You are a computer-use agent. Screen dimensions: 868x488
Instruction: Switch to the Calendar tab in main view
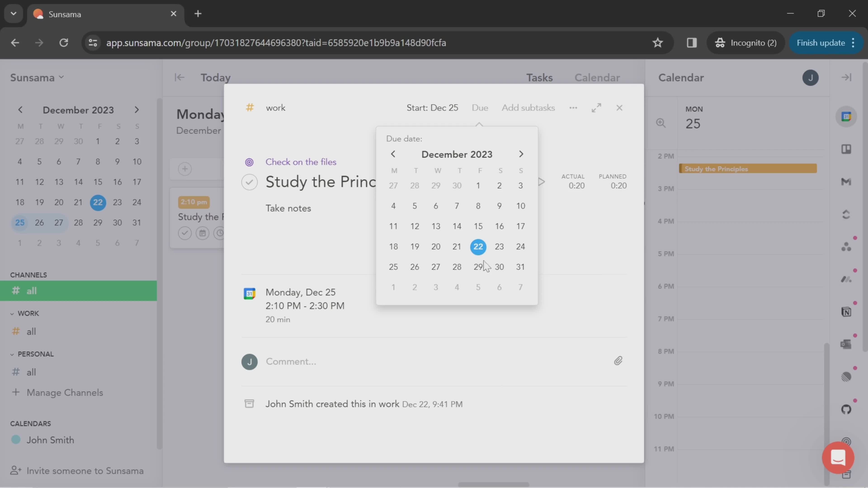tap(597, 77)
